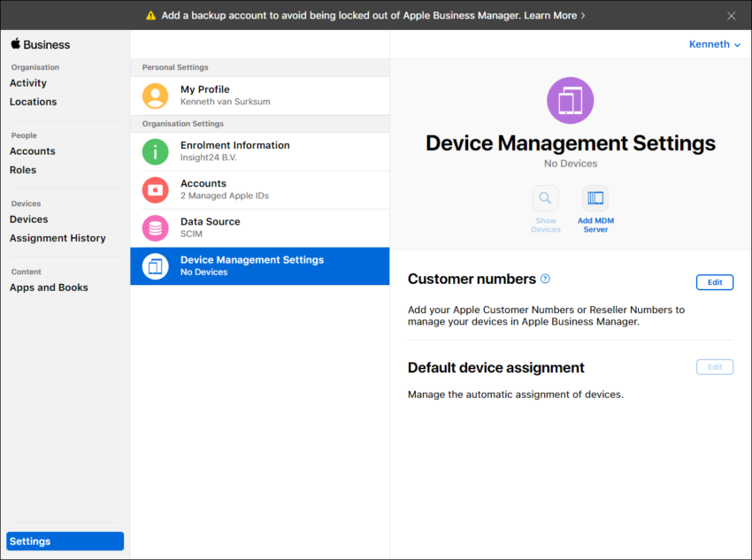Open the Customer numbers help question mark
Viewport: 752px width, 560px height.
click(546, 279)
